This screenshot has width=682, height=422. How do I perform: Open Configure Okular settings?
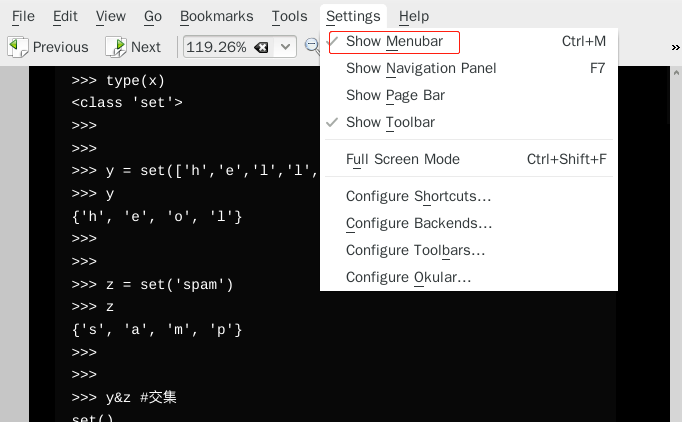468,278
